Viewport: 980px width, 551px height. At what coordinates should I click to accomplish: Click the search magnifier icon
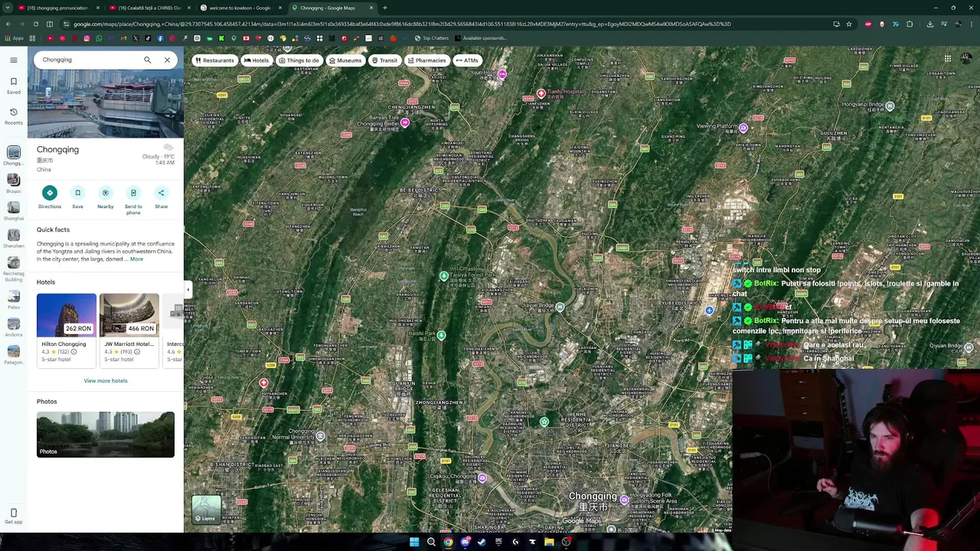point(148,60)
